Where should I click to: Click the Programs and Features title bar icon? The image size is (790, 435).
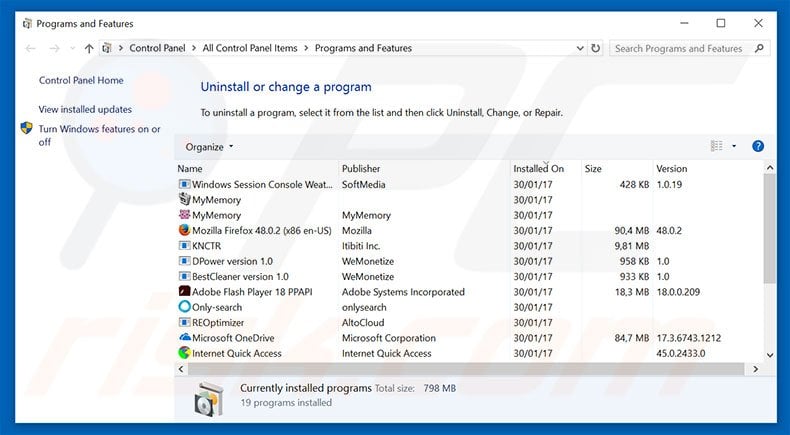click(x=27, y=24)
